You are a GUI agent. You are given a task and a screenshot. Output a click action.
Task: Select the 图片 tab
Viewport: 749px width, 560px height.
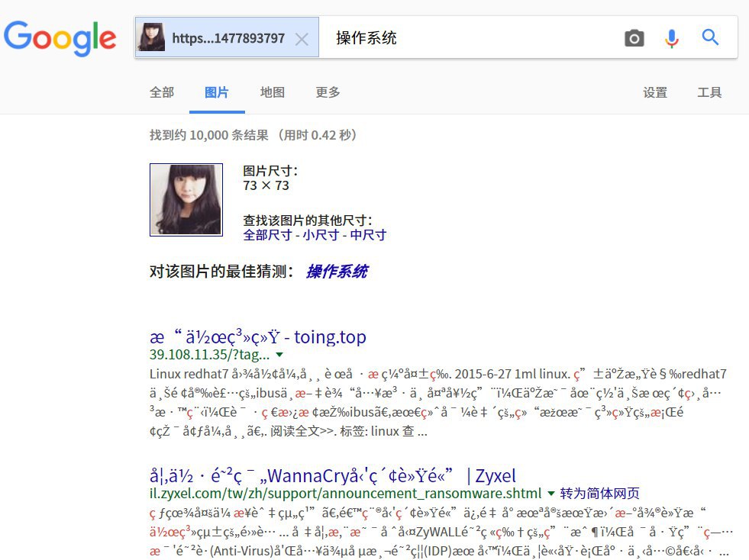pos(217,92)
